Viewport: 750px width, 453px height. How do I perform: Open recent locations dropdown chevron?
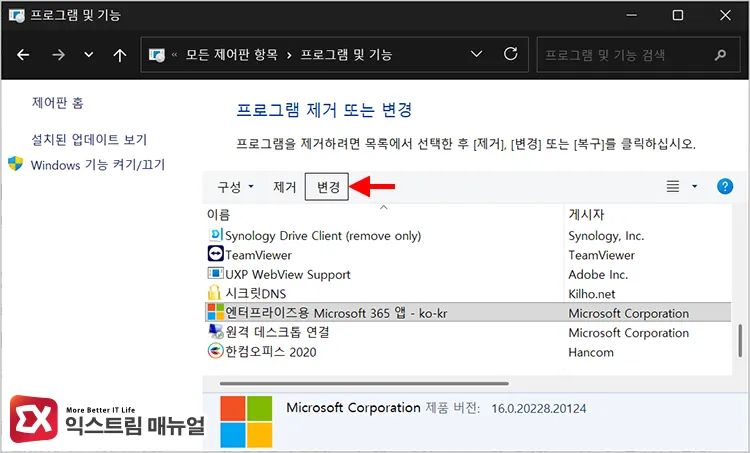89,55
